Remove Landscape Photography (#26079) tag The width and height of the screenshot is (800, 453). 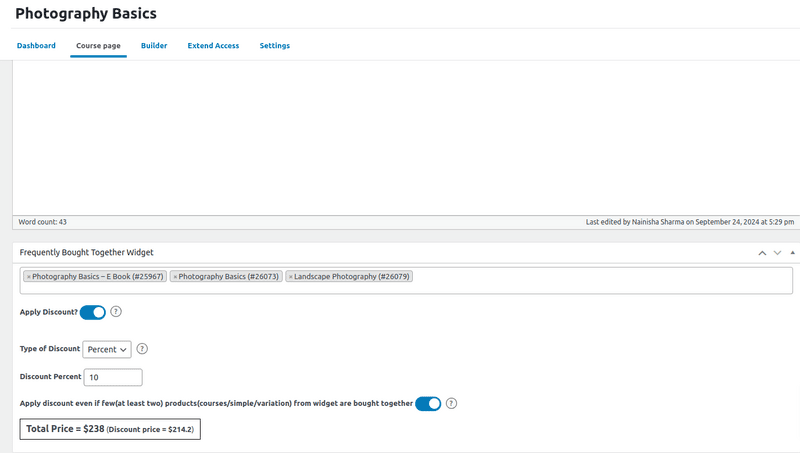pyautogui.click(x=291, y=276)
